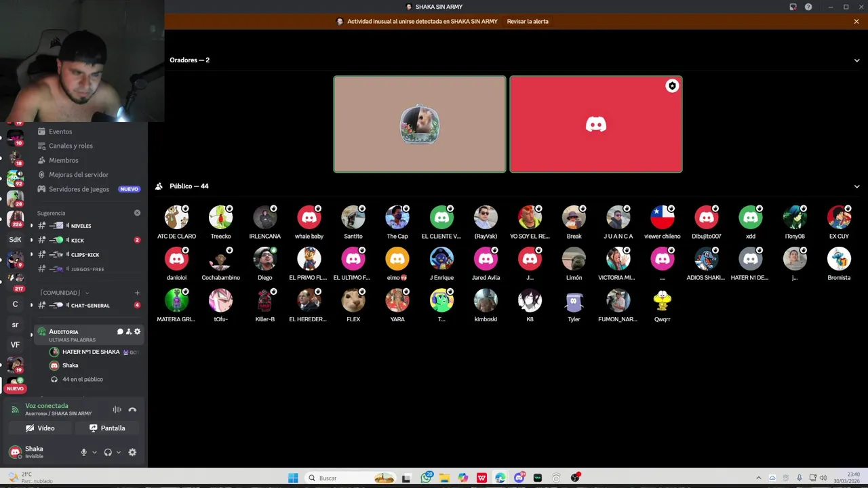Click Revisar la alerta link
Viewport: 868px width, 488px height.
point(528,22)
